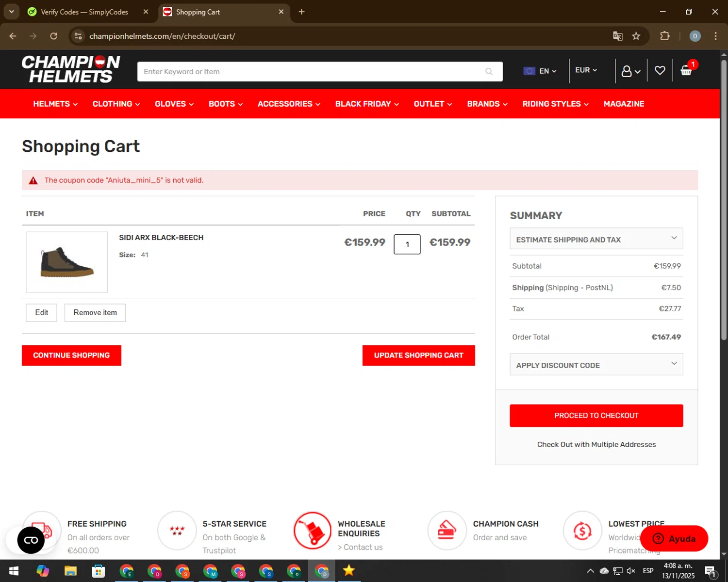Viewport: 728px width, 582px height.
Task: Go to the Magazine page
Action: [x=624, y=104]
